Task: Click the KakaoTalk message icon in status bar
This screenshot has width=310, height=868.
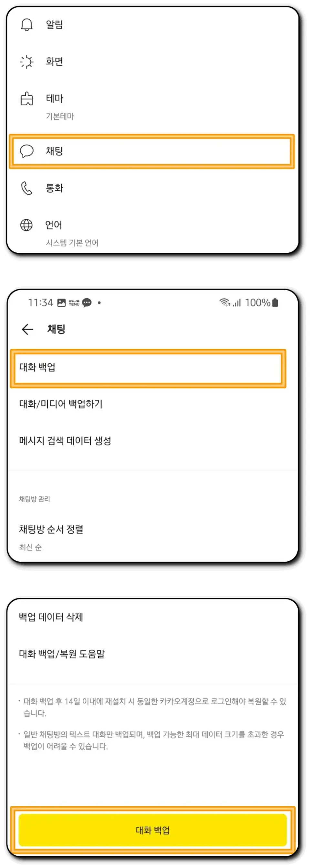Action: [87, 302]
